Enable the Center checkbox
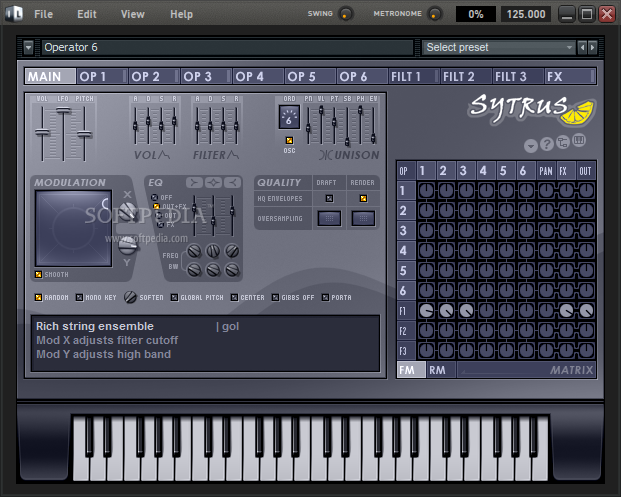The image size is (621, 497). point(234,297)
